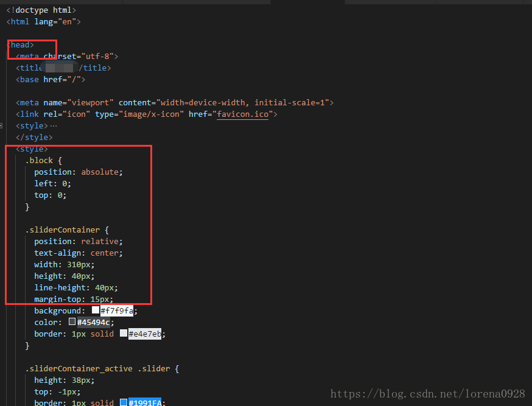Click text-align: center declaration

[79, 253]
